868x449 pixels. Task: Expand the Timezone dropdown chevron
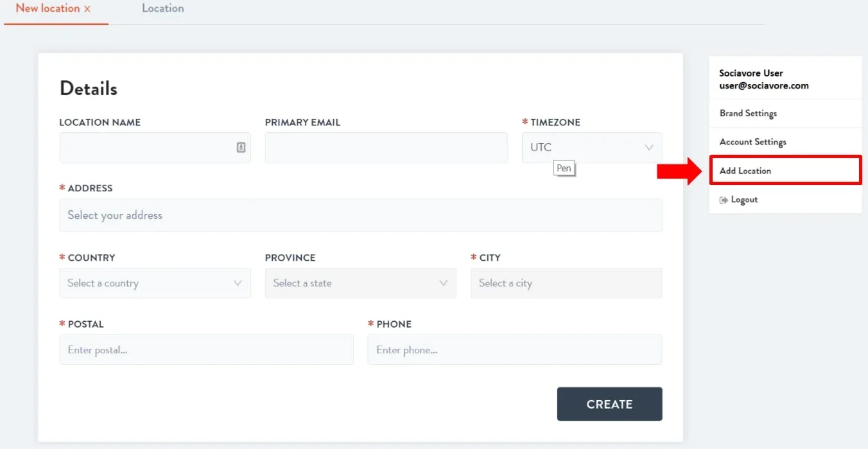(648, 148)
